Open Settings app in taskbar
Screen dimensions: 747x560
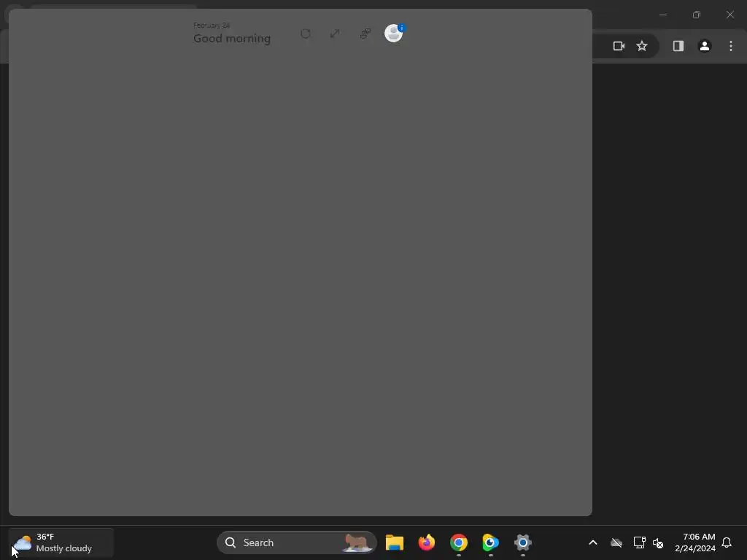pyautogui.click(x=522, y=542)
